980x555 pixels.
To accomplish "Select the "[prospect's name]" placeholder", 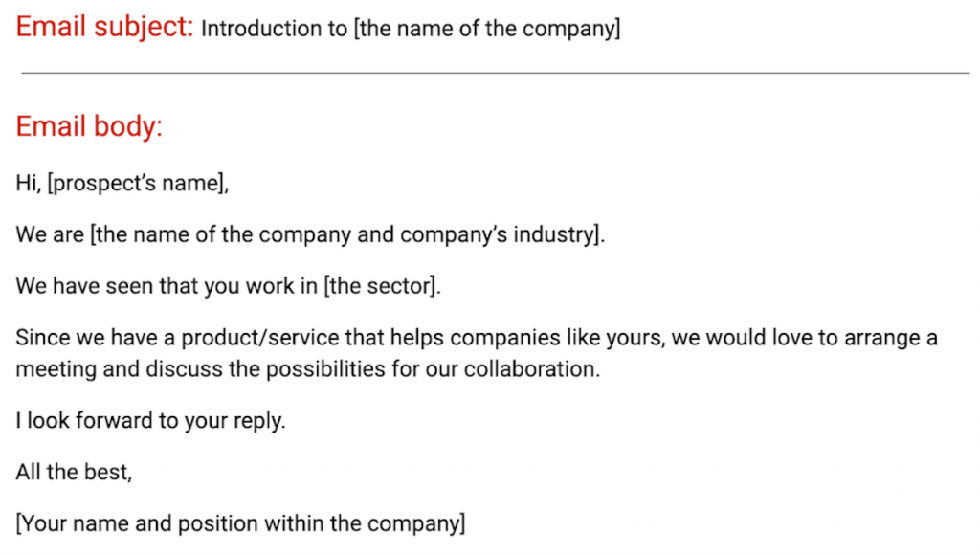I will point(139,184).
